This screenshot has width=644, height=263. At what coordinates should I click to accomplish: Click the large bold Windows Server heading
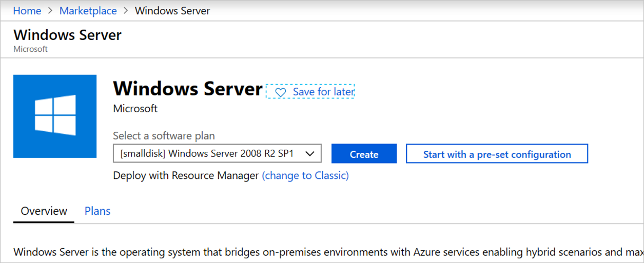pyautogui.click(x=188, y=89)
